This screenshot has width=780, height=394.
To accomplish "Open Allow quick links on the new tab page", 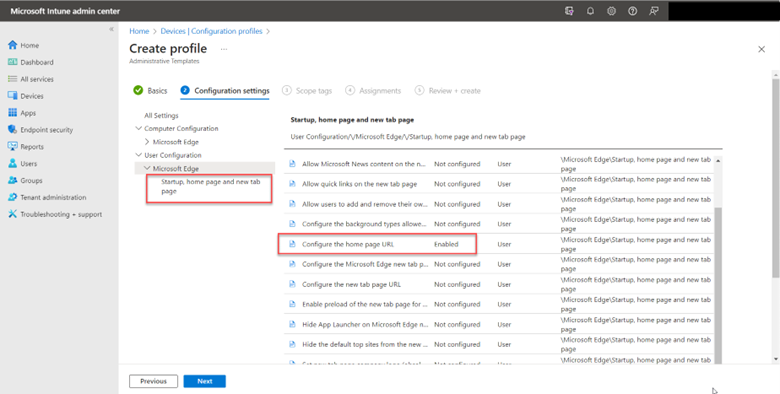I will pyautogui.click(x=360, y=184).
